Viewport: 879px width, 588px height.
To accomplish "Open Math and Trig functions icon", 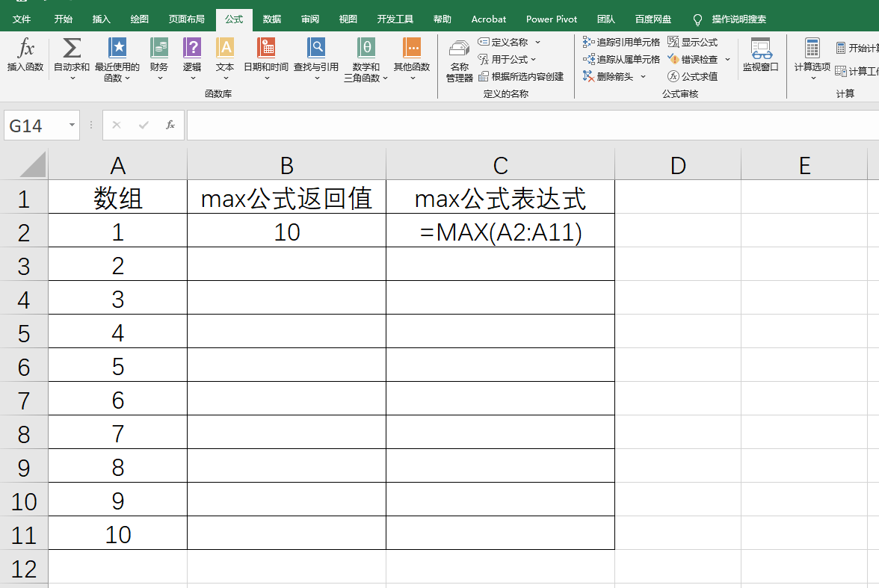I will click(366, 49).
